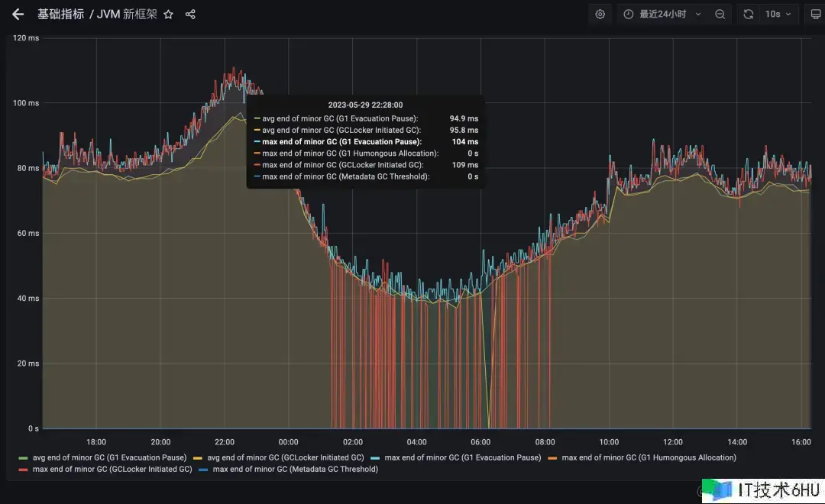Screen dimensions: 825x504
Task: Toggle avg G1 Evacuation Pause legend series
Action: [109, 457]
